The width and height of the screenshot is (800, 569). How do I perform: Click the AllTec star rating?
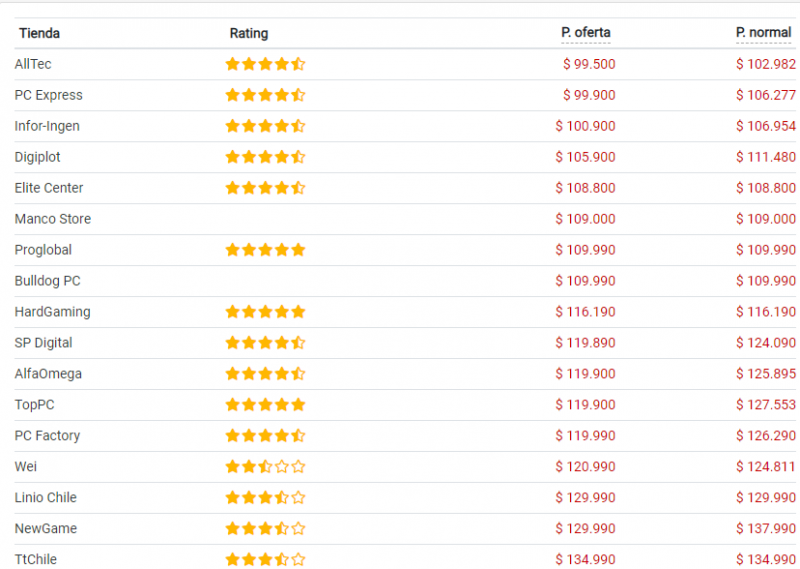265,64
